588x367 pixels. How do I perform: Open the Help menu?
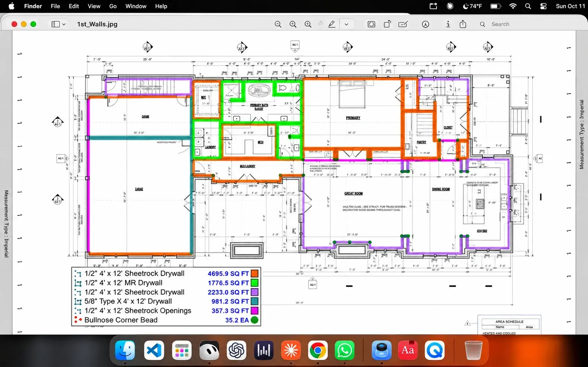(x=161, y=6)
